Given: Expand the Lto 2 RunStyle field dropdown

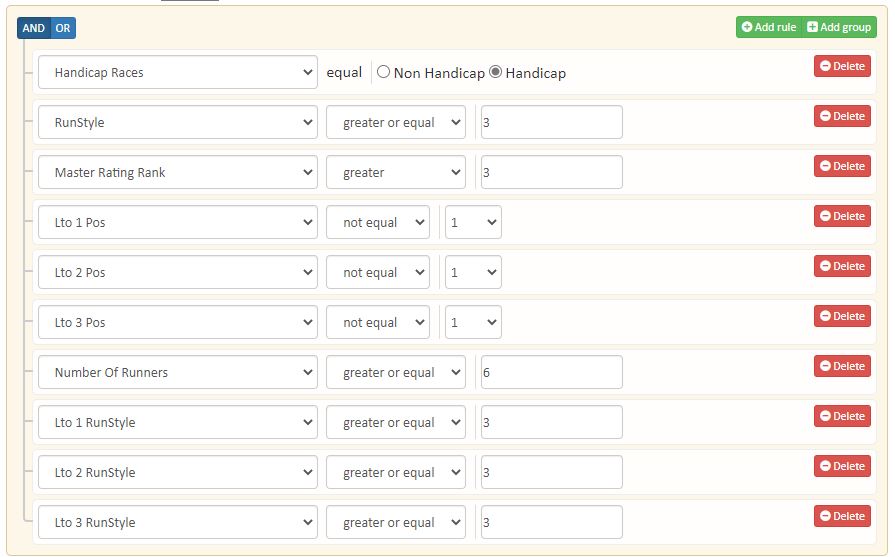Looking at the screenshot, I should 178,472.
